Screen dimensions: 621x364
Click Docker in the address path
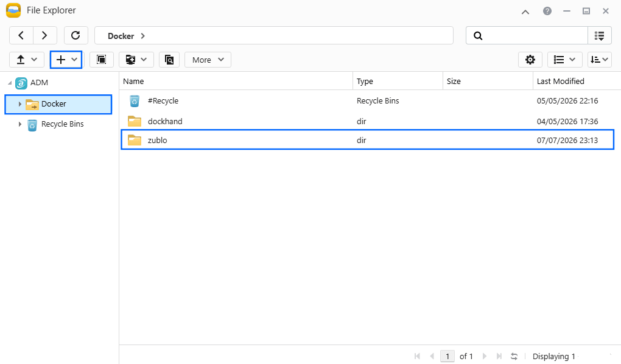click(x=121, y=36)
